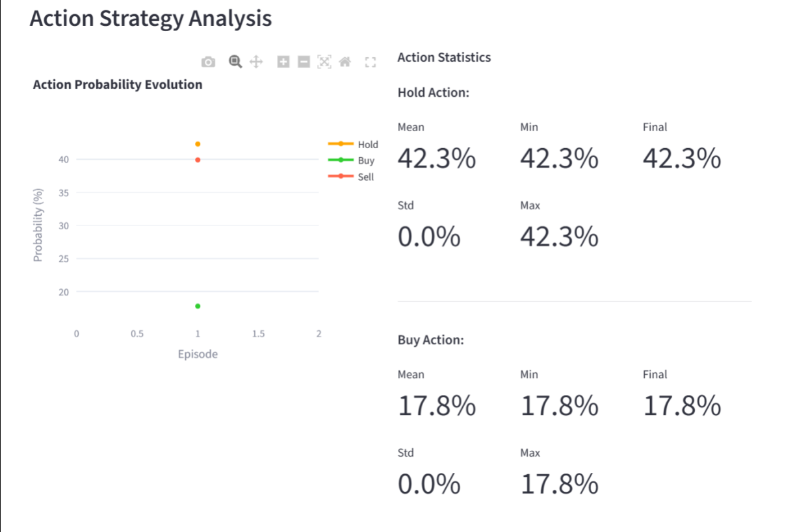This screenshot has width=795, height=532.
Task: Zoom out with the minus icon
Action: (304, 62)
